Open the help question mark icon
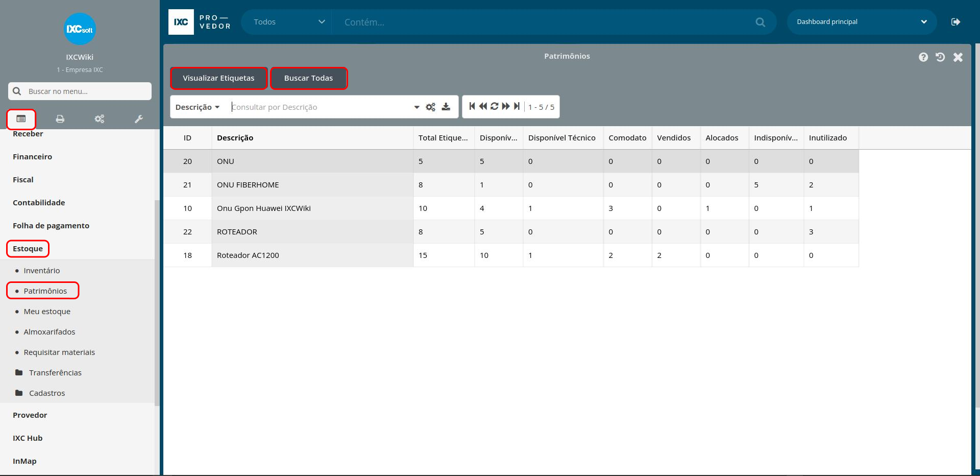The width and height of the screenshot is (980, 476). (923, 57)
